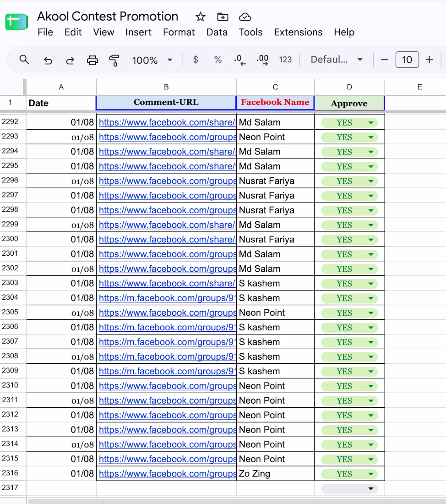This screenshot has width=446, height=504.
Task: Open the m.facebook link in row 2309
Action: point(168,371)
